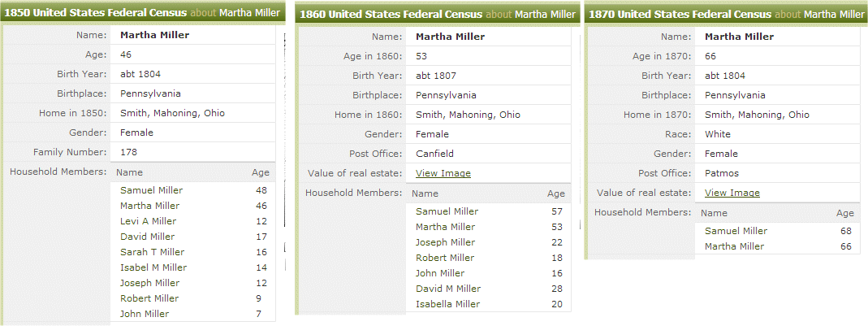Select Sarah T Miller household member
The width and height of the screenshot is (868, 326).
tap(152, 252)
